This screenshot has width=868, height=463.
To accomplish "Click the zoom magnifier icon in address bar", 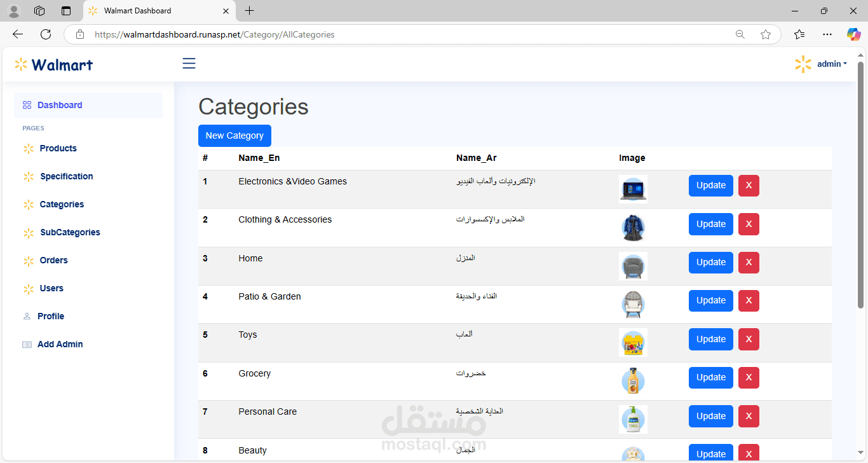I will [x=740, y=34].
